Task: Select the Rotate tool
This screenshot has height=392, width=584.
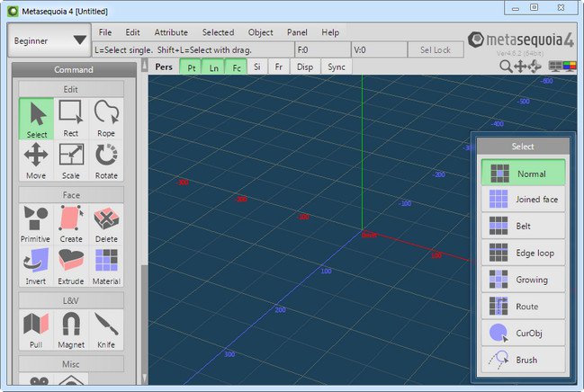Action: pyautogui.click(x=106, y=161)
